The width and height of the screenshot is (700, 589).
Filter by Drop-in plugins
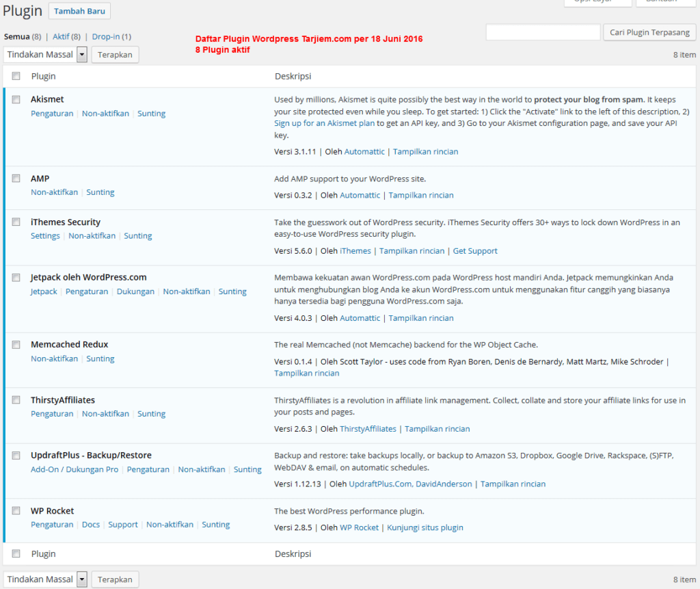106,37
